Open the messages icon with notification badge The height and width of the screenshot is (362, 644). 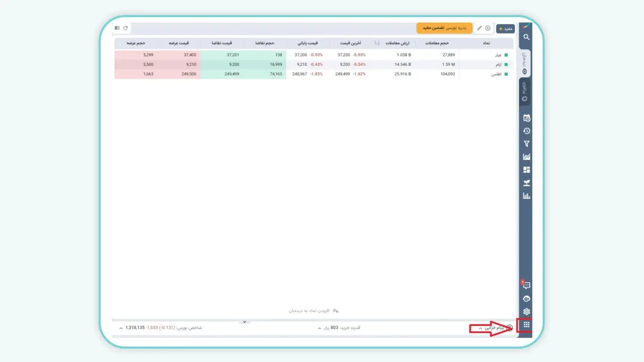526,286
